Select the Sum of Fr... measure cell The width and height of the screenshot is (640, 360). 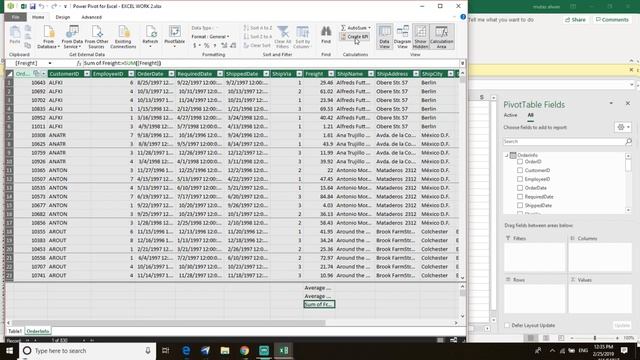(x=319, y=304)
